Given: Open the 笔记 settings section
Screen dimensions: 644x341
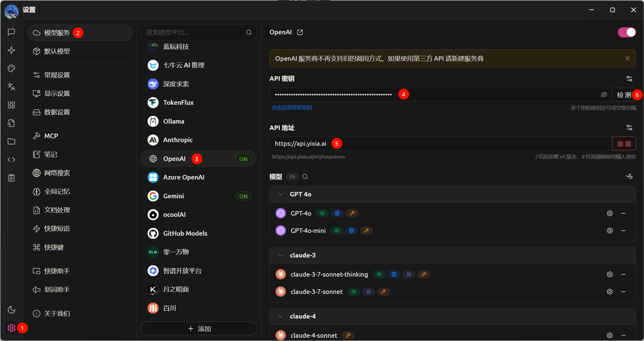Looking at the screenshot, I should pos(80,155).
